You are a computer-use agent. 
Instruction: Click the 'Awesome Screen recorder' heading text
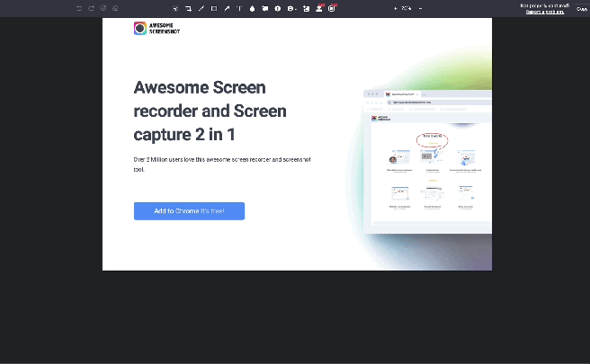click(x=210, y=111)
